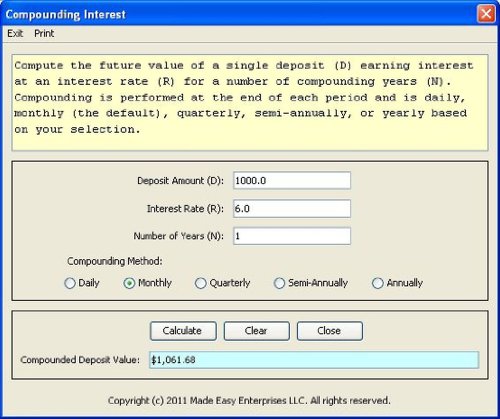Close window with red X icon
500x419 pixels.
click(486, 14)
